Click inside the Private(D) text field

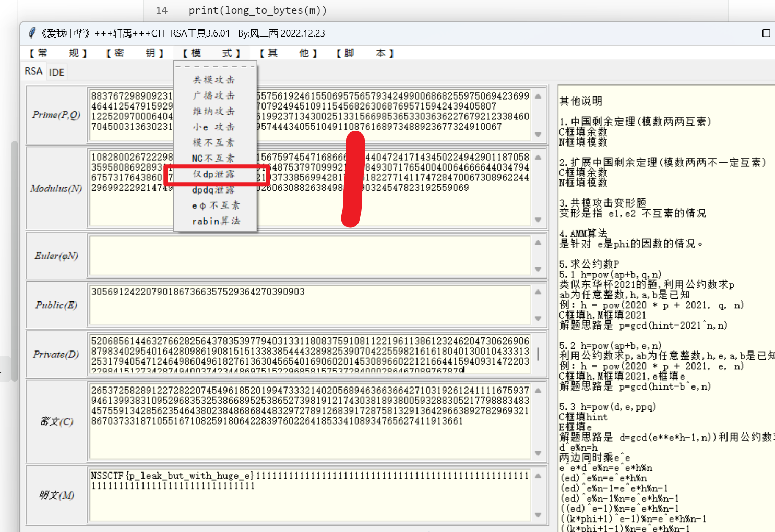click(311, 355)
